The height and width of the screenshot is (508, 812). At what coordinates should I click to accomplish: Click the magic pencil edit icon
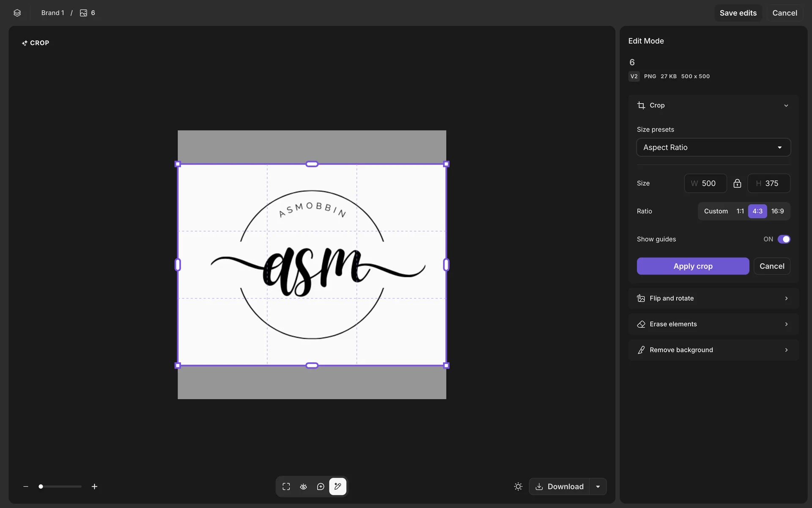(x=337, y=486)
